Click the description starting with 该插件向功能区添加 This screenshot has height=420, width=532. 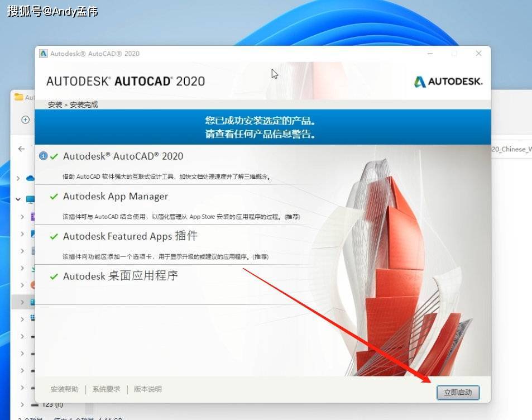point(166,257)
